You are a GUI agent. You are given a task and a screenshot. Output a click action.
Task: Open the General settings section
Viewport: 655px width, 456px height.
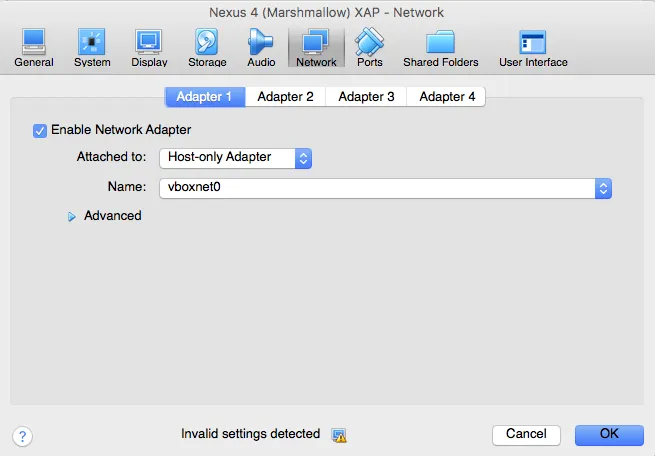coord(34,48)
